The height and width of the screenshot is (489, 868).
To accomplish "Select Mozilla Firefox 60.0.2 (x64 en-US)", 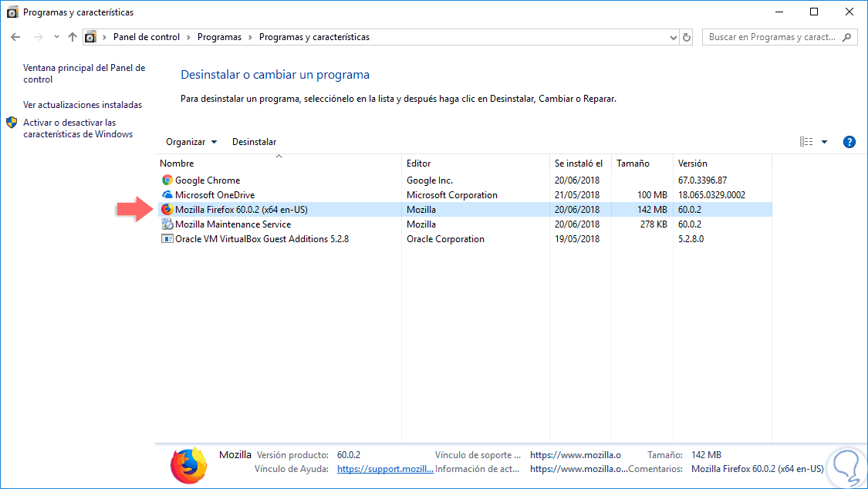I will tap(464, 210).
